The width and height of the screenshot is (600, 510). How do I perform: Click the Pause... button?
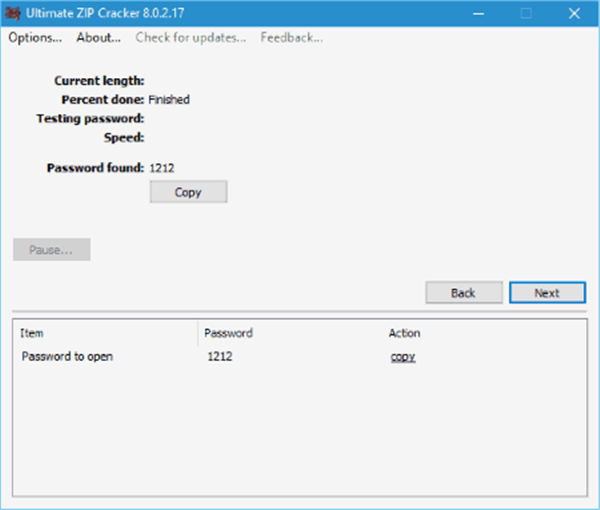click(52, 249)
